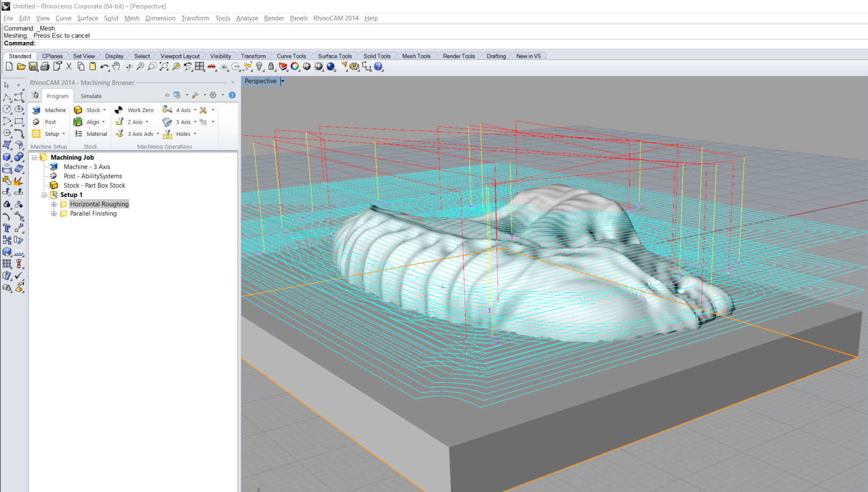
Task: Close the Machining Browser panel
Action: pos(233,83)
